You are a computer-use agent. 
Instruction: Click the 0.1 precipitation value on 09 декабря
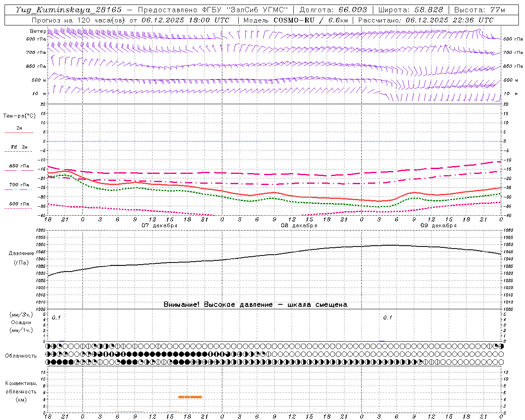(x=388, y=317)
